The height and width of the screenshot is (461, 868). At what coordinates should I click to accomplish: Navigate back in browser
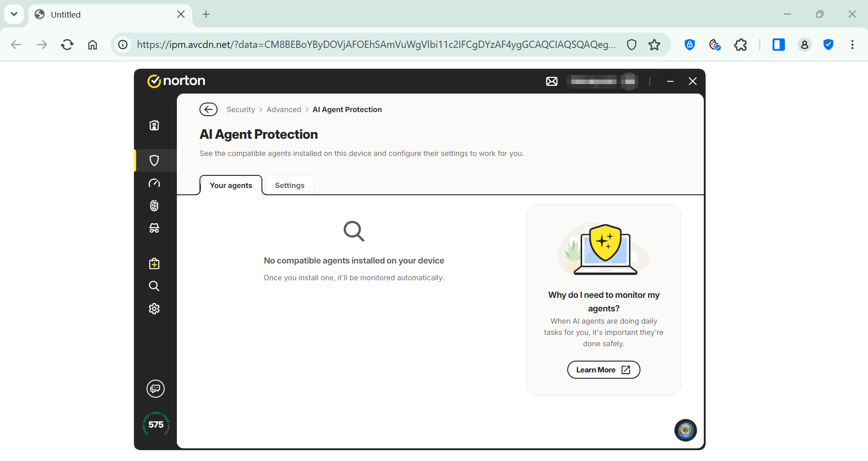click(x=16, y=44)
